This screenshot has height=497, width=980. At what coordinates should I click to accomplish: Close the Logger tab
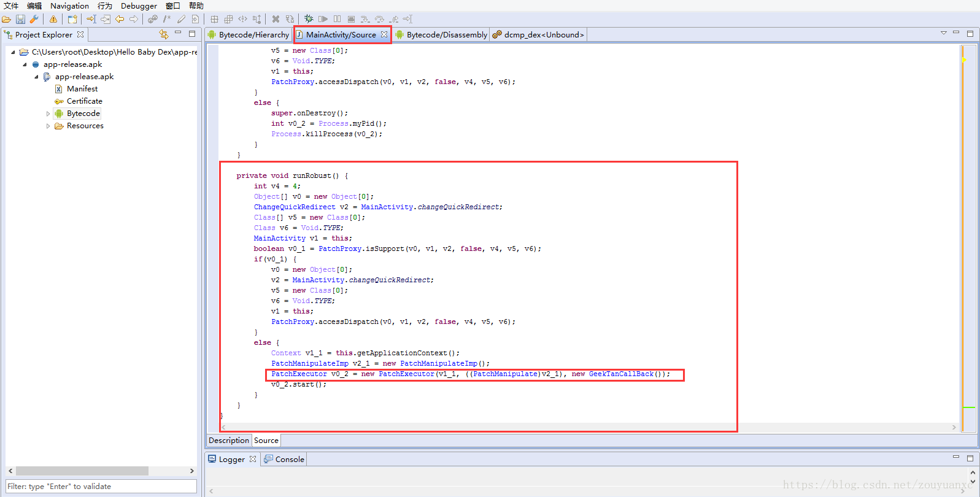[x=252, y=459]
